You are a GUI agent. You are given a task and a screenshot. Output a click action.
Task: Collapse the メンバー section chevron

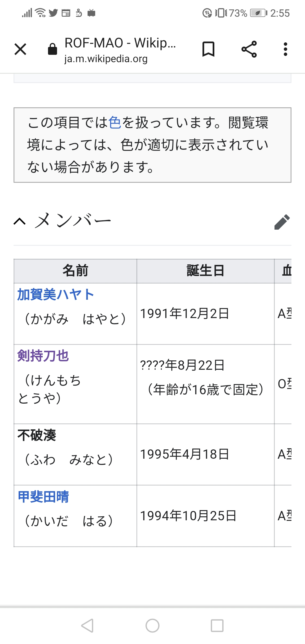coord(20,221)
